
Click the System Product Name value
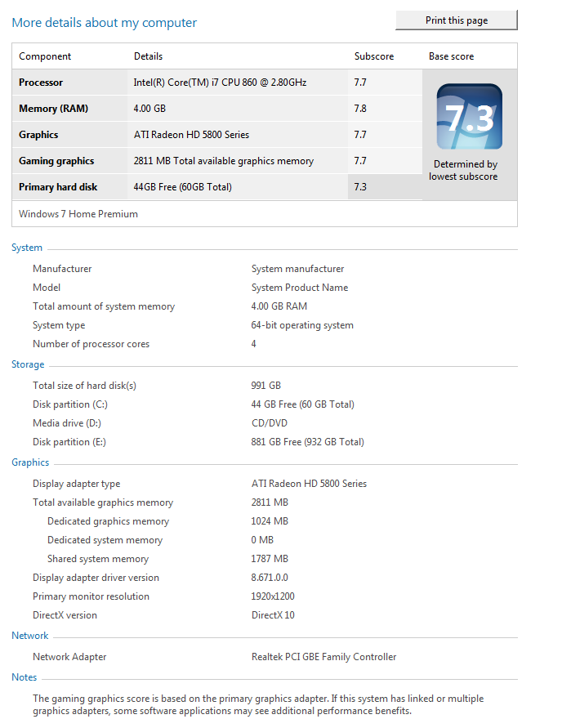pos(300,288)
